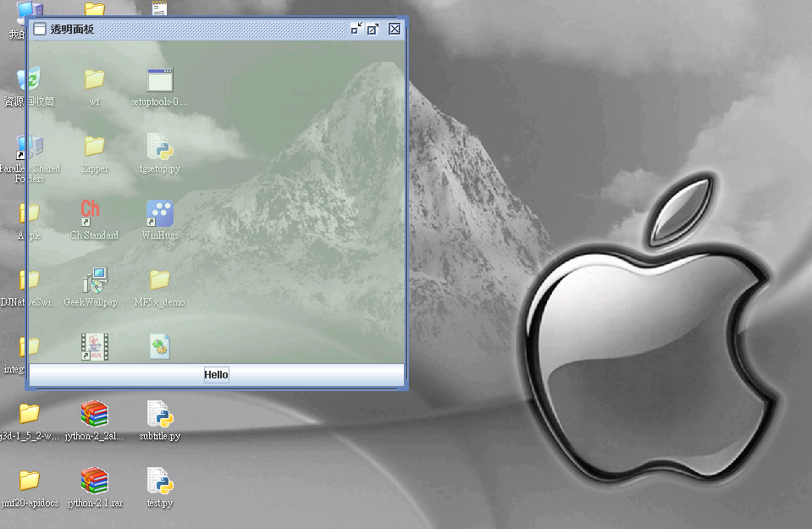Screen dimensions: 812x529
Task: Click the Zipper folder icon
Action: 95,146
